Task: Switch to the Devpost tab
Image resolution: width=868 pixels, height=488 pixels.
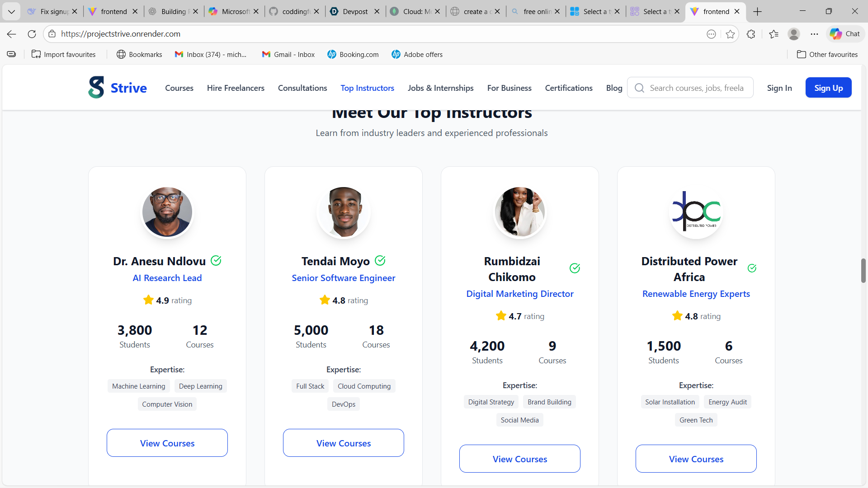Action: (355, 11)
